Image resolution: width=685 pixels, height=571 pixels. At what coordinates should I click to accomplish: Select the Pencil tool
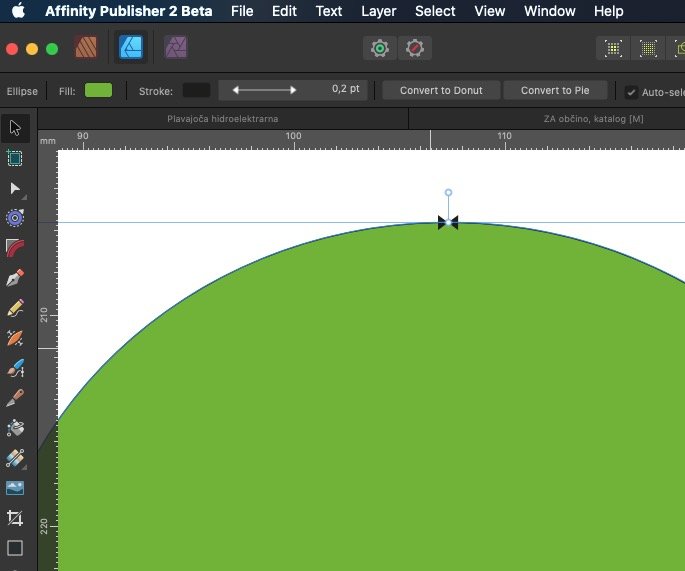coord(15,308)
